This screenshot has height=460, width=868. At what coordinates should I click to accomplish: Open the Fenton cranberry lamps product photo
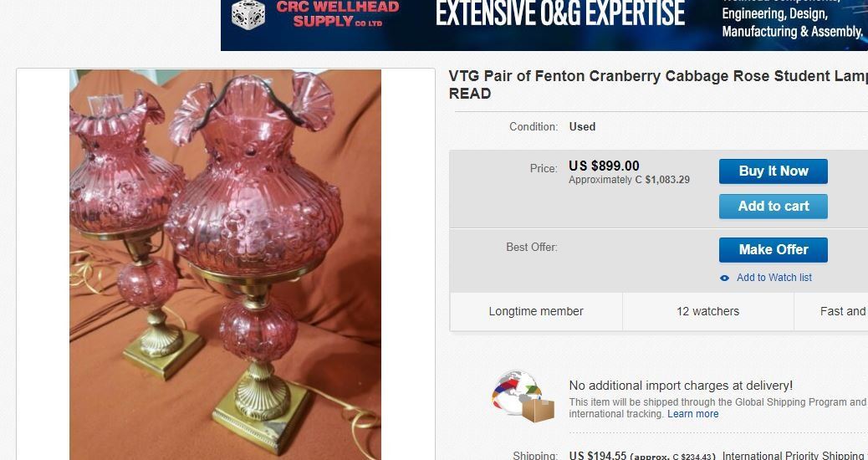point(225,264)
